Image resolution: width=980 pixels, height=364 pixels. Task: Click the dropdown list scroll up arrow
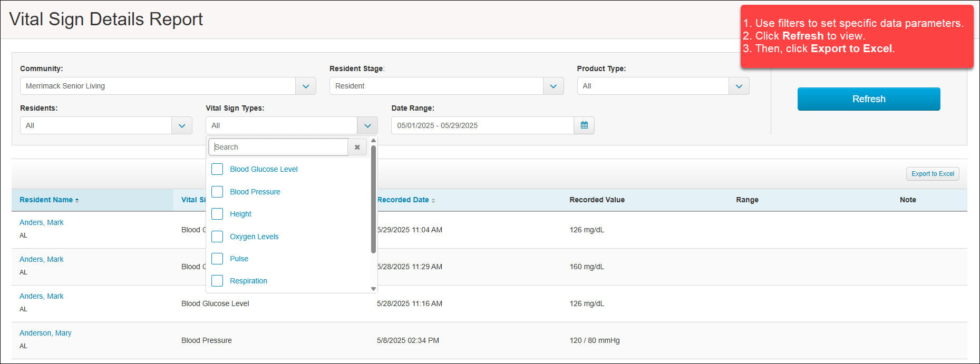pyautogui.click(x=373, y=141)
